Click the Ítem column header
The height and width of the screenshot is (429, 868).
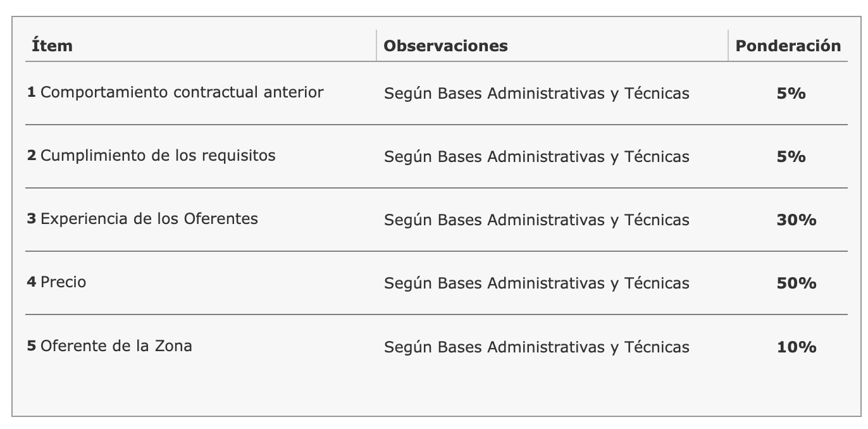coord(52,46)
